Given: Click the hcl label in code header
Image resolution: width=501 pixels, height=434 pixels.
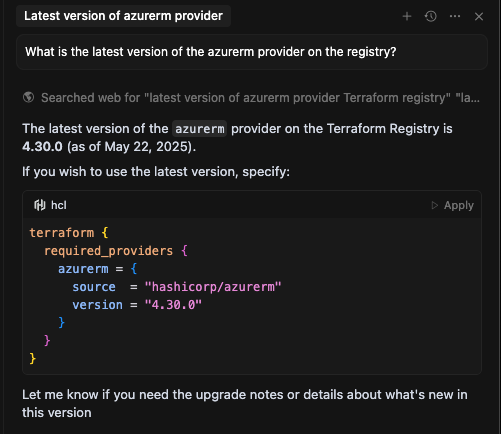Looking at the screenshot, I should pos(59,205).
